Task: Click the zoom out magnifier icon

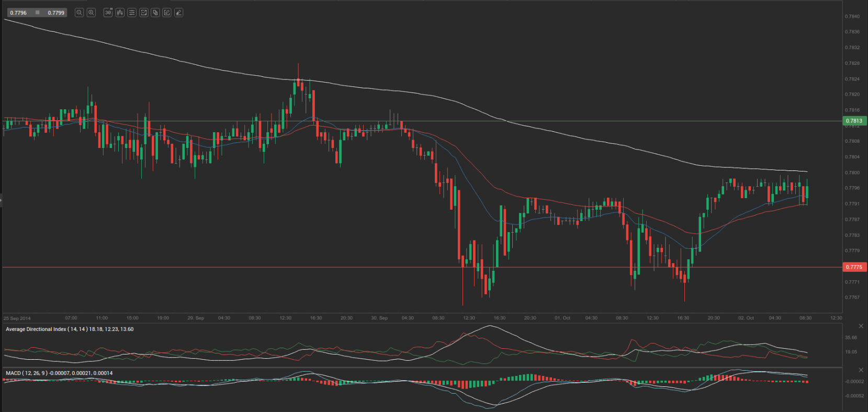Action: point(79,13)
